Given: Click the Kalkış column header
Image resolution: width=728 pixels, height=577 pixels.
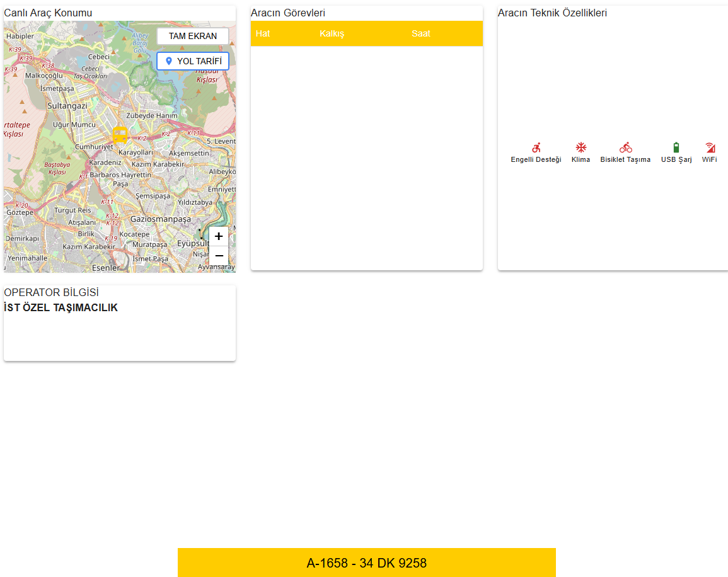Looking at the screenshot, I should point(332,33).
